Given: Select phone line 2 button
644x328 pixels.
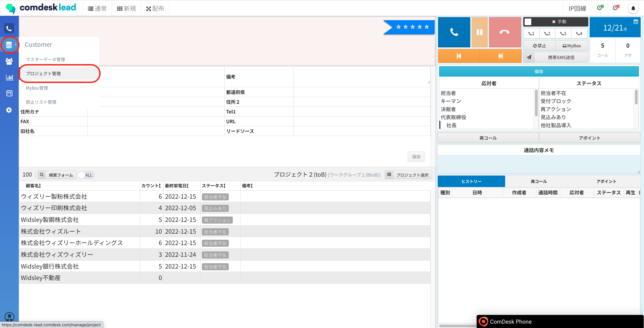Looking at the screenshot, I should tap(547, 33).
